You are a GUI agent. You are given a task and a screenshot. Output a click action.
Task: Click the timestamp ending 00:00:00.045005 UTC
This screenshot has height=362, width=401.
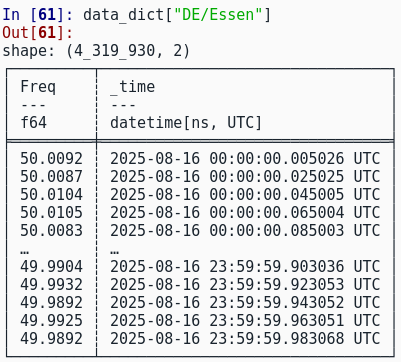click(x=245, y=195)
